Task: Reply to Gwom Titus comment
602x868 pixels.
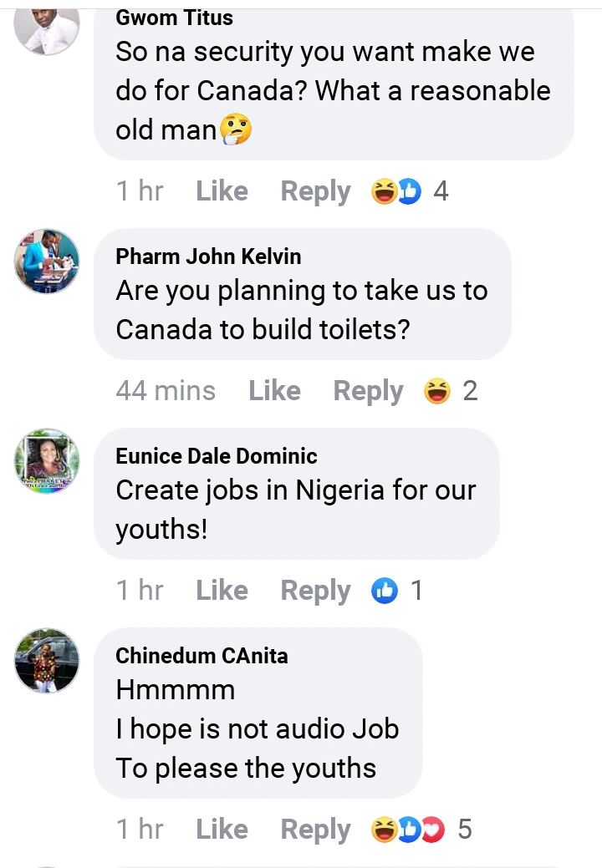Action: pyautogui.click(x=315, y=191)
